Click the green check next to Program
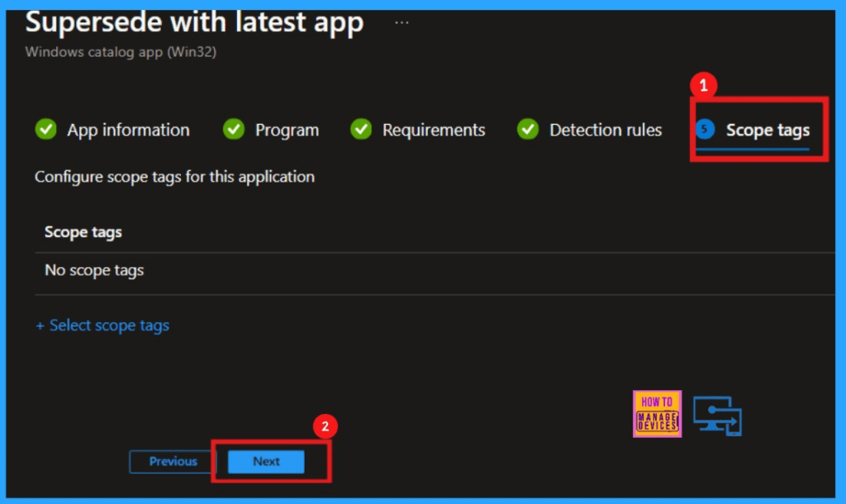The image size is (846, 504). coord(234,129)
